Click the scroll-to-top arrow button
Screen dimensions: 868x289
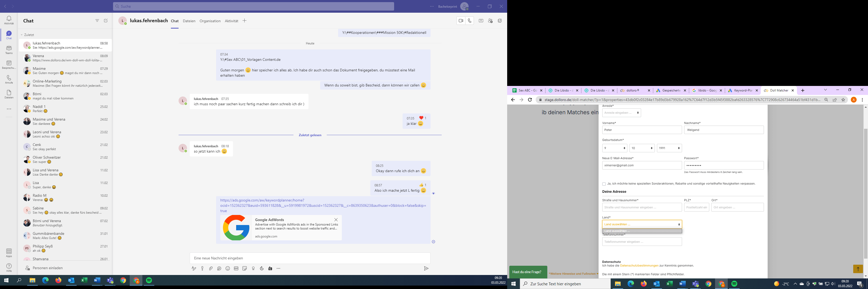pyautogui.click(x=858, y=269)
